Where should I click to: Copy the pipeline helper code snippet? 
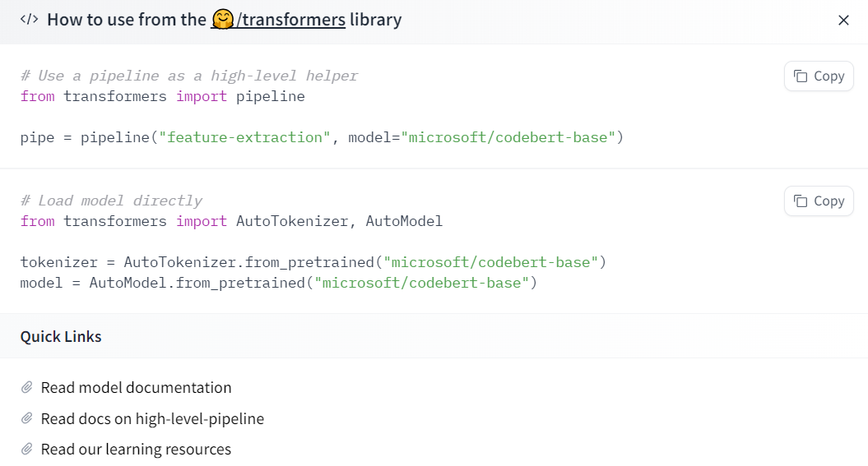point(819,76)
